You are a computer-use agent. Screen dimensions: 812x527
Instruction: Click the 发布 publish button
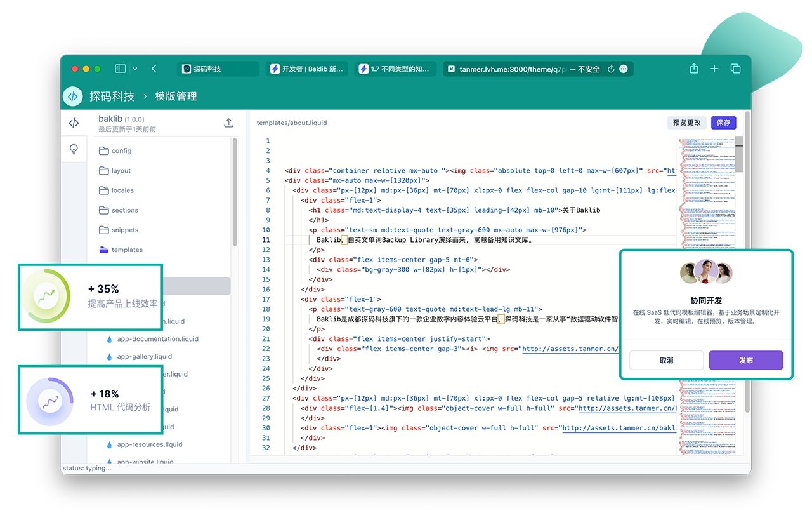tap(746, 360)
